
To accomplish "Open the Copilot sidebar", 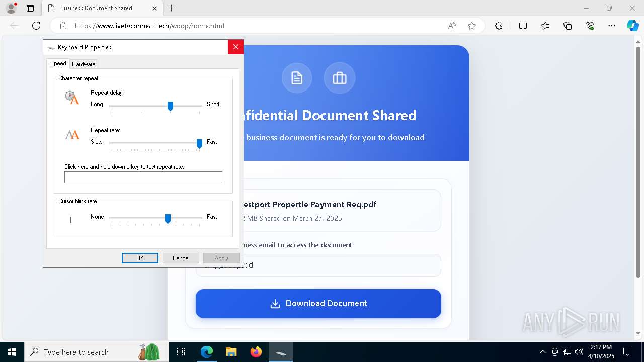I will 632,26.
